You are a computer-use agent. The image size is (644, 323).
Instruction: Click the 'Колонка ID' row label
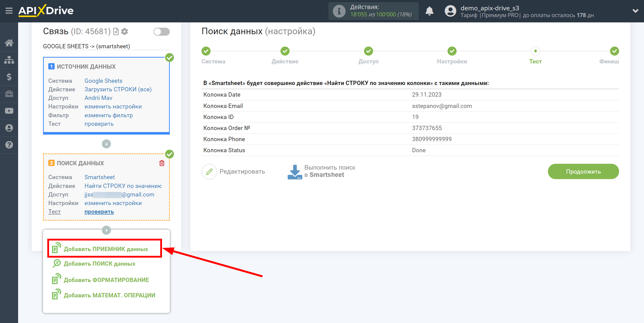(x=218, y=117)
